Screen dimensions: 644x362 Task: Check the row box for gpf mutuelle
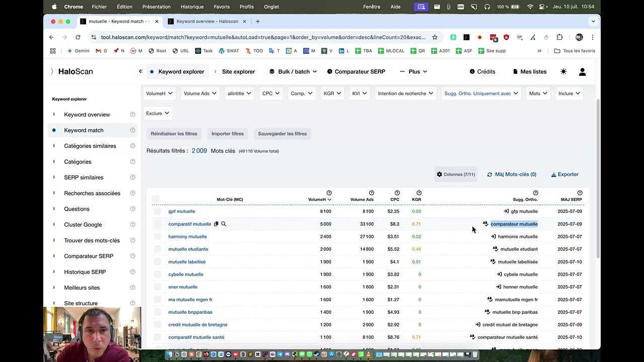157,211
